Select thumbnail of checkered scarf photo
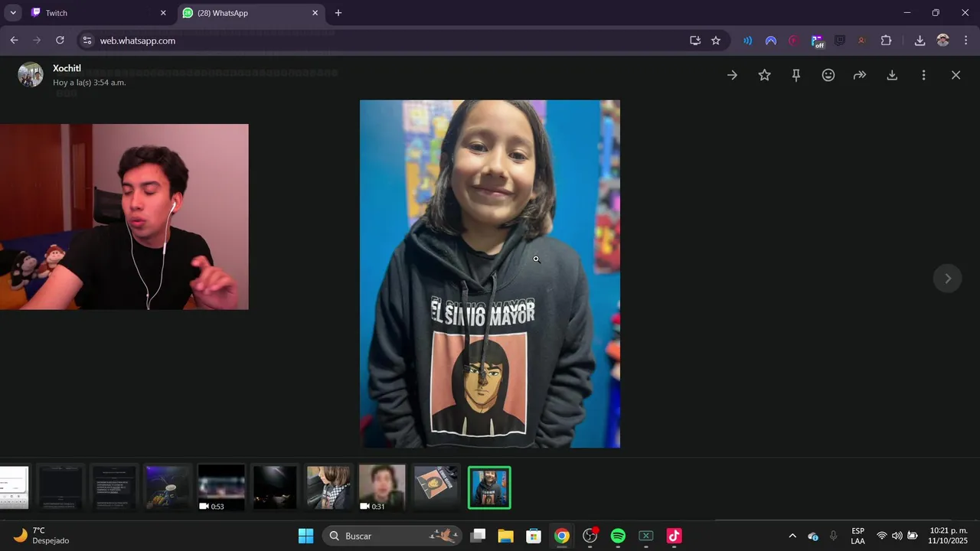 [x=328, y=487]
